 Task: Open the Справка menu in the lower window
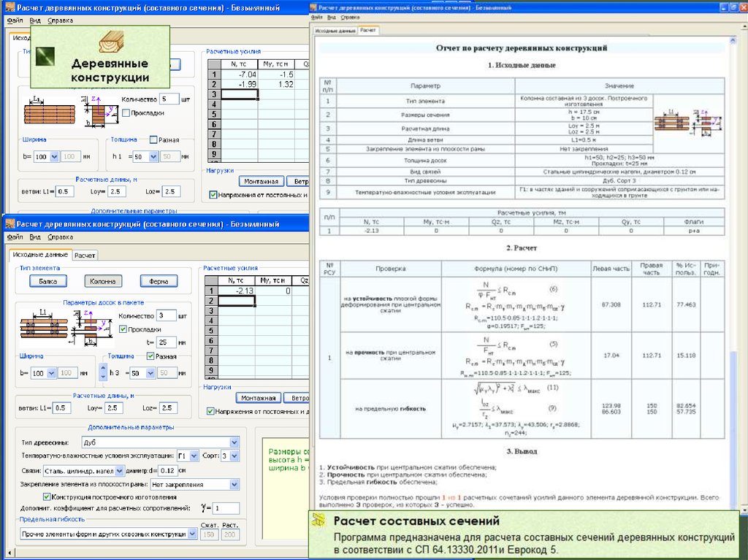tap(60, 237)
